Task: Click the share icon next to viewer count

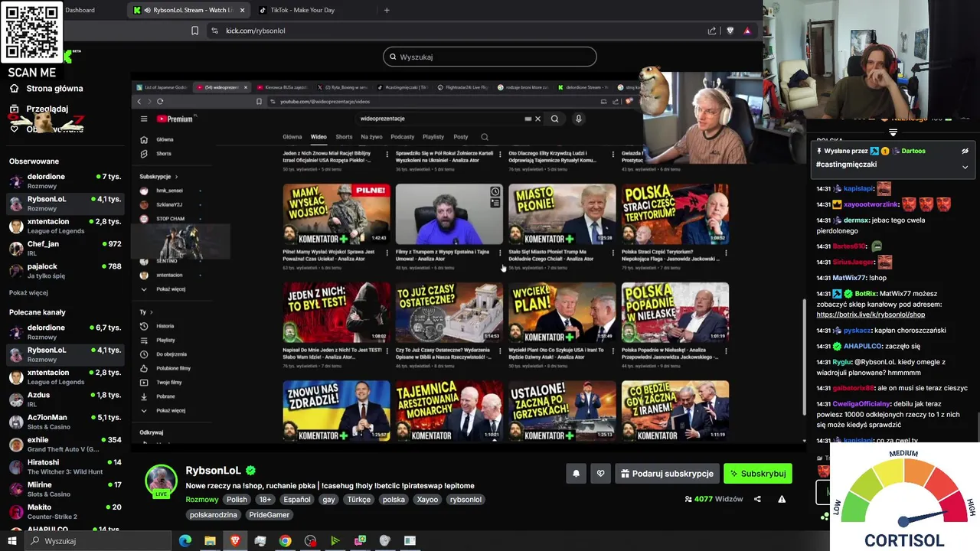Action: point(757,499)
